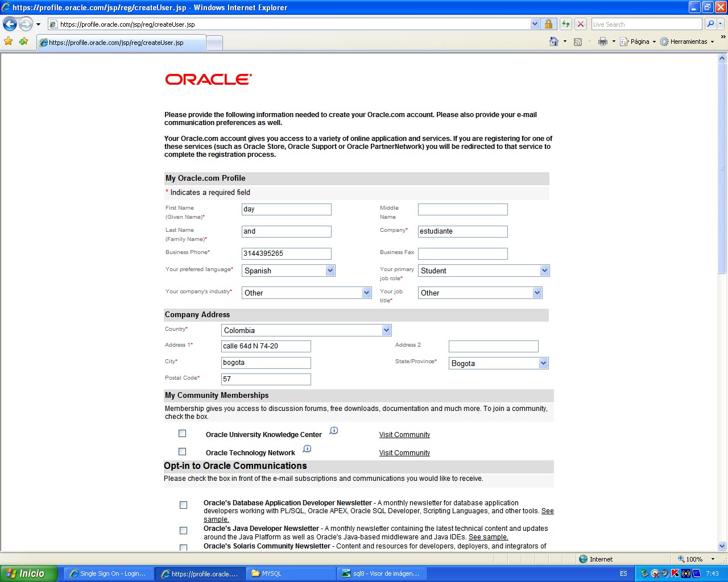Screen dimensions: 728x582
Task: Open the recent pages dropdown arrow
Action: pos(38,24)
